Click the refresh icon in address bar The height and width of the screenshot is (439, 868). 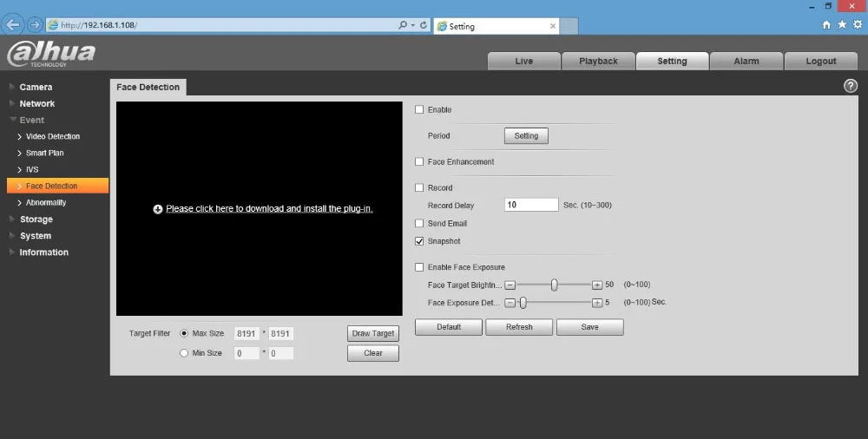(x=424, y=25)
